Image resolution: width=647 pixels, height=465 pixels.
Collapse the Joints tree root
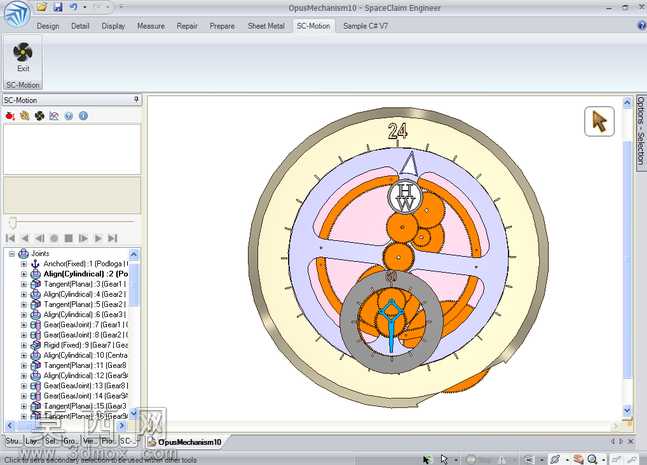[12, 254]
